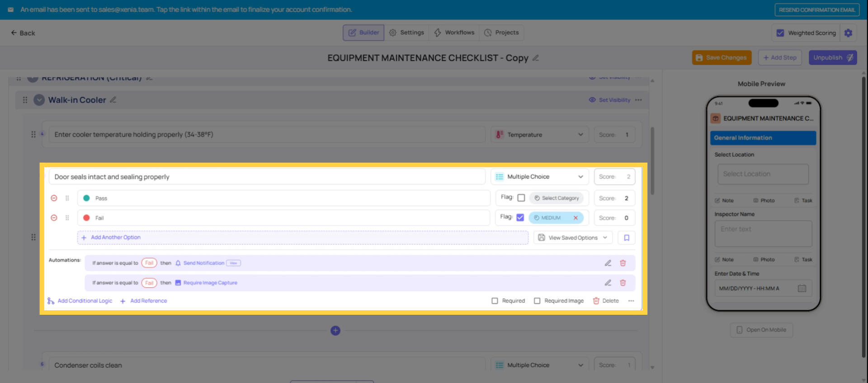Remove the MEDIUM flag category
Image resolution: width=868 pixels, height=383 pixels.
tap(576, 218)
